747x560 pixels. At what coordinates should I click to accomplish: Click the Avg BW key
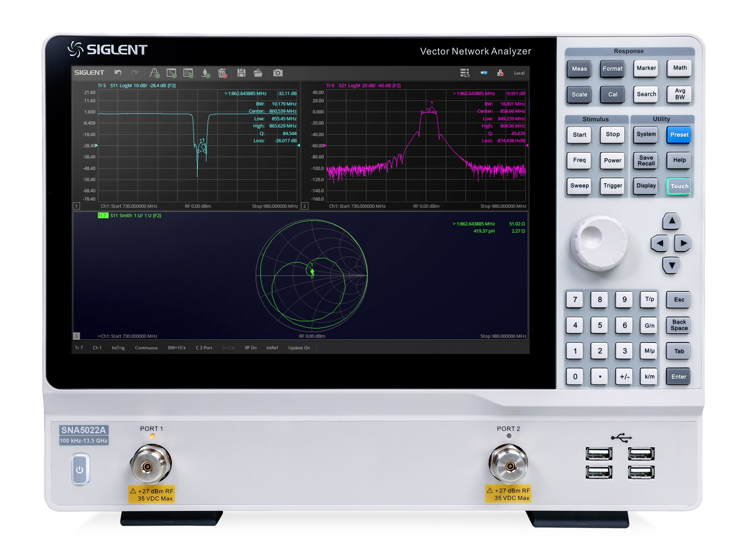click(680, 94)
